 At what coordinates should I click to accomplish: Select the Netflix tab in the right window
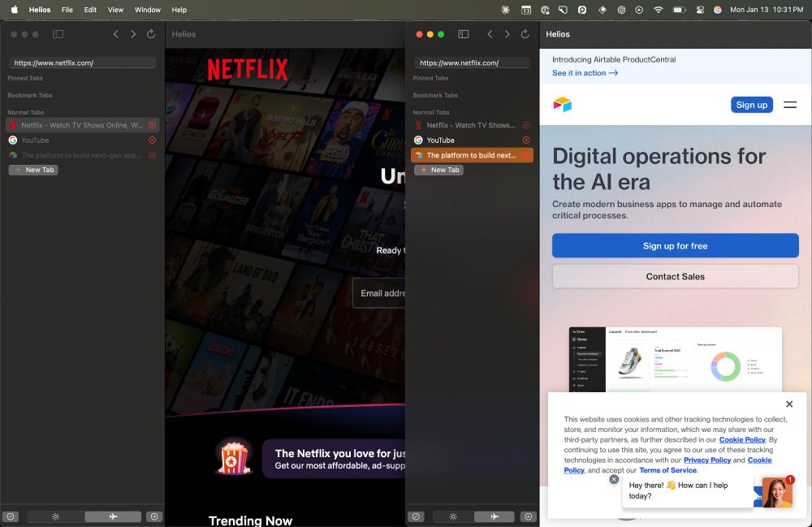472,125
